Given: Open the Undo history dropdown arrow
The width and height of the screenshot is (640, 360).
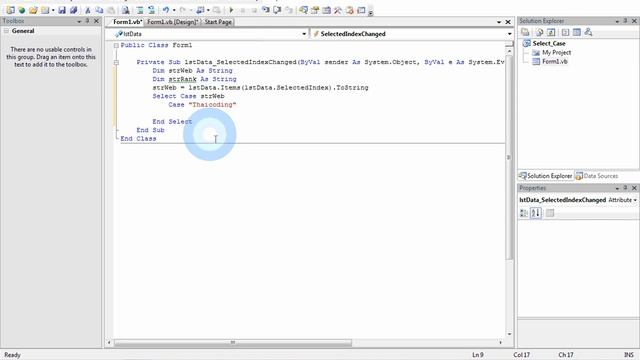Looking at the screenshot, I should [x=174, y=10].
